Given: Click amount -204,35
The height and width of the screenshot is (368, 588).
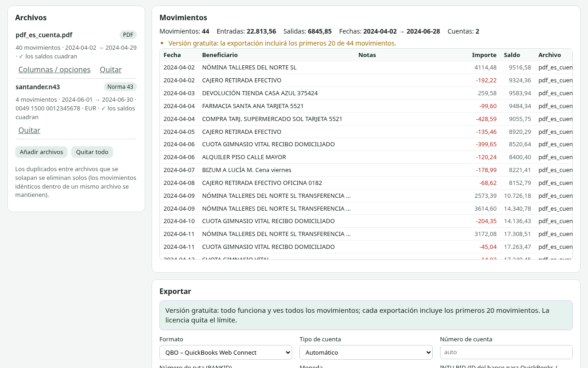Looking at the screenshot, I should tap(486, 221).
